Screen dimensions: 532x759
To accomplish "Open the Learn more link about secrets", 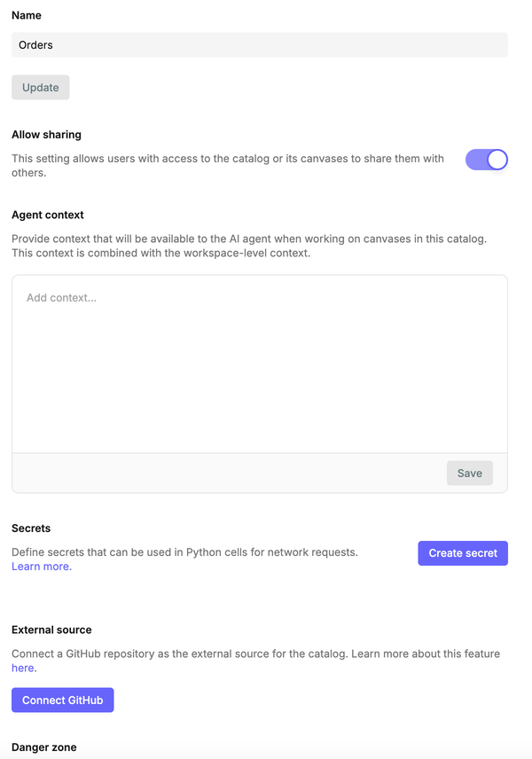I will coord(38,566).
